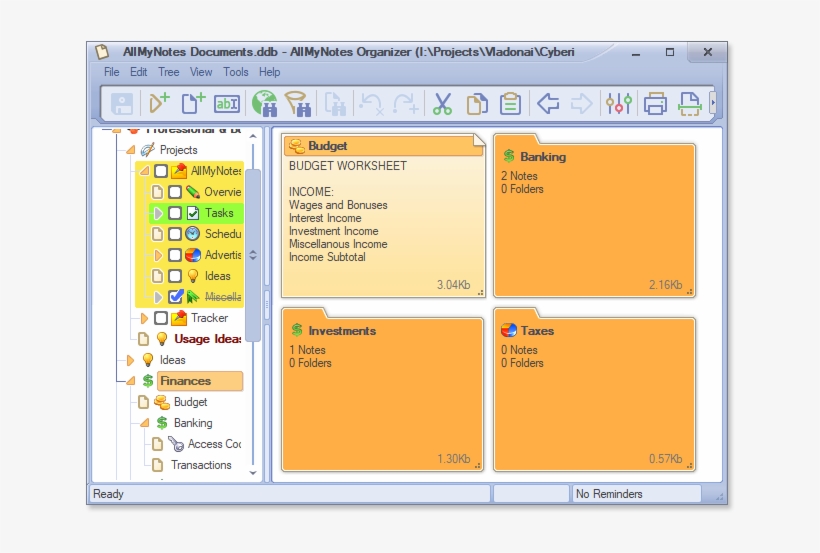Open the Investments folder card
The width and height of the screenshot is (820, 553).
(383, 390)
